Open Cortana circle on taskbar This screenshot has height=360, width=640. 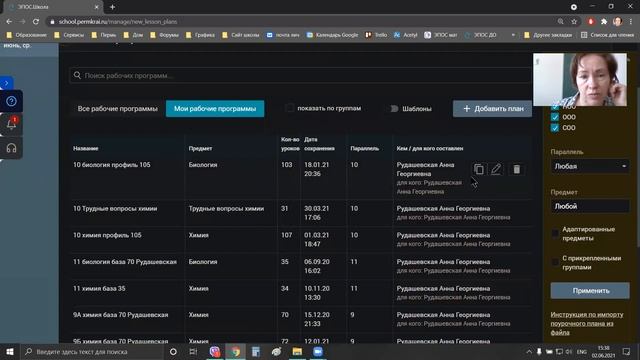coord(173,351)
